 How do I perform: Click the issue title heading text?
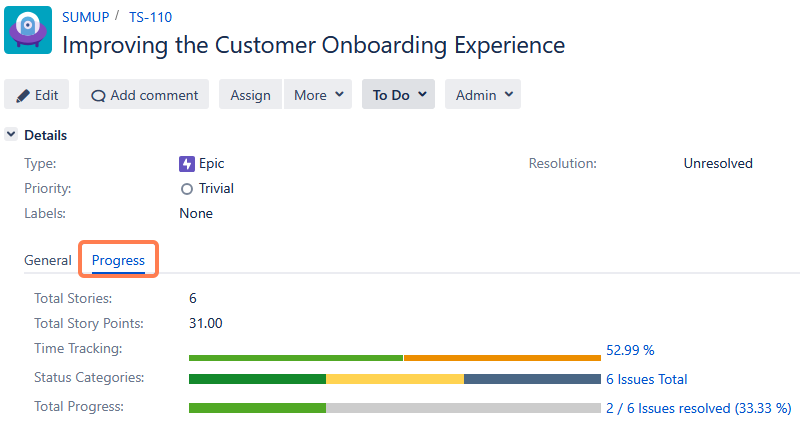click(313, 45)
